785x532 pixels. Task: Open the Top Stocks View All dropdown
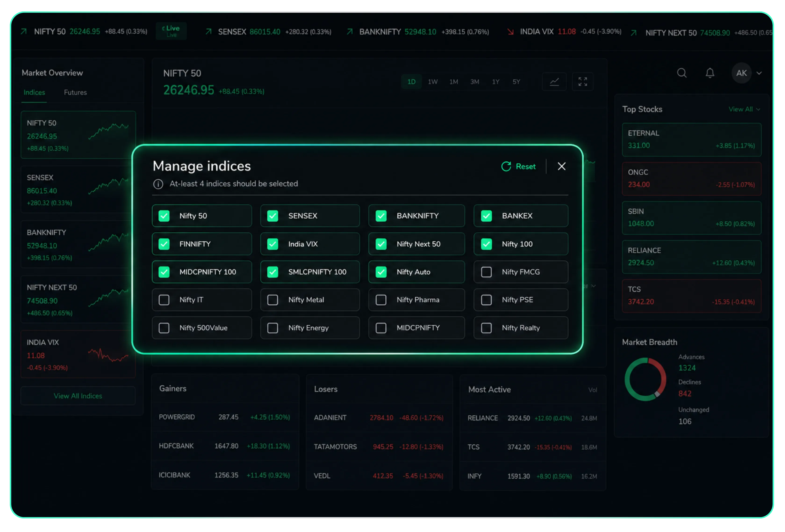pyautogui.click(x=744, y=109)
